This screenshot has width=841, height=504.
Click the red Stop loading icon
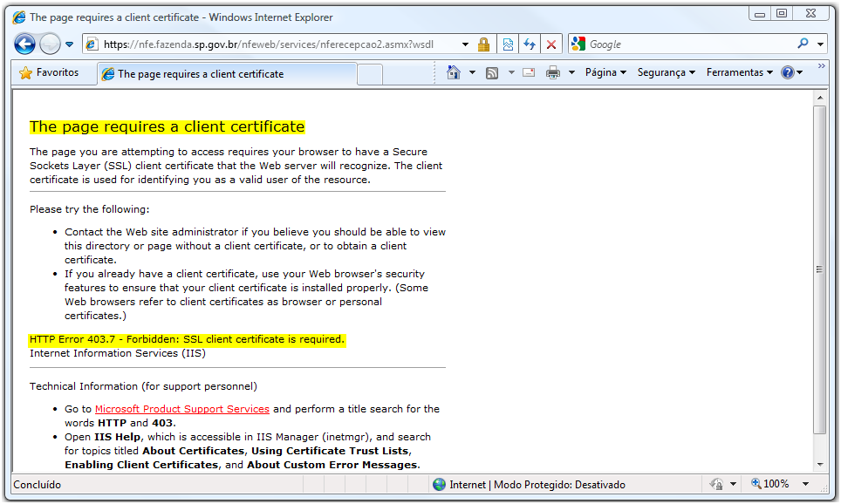coord(550,44)
